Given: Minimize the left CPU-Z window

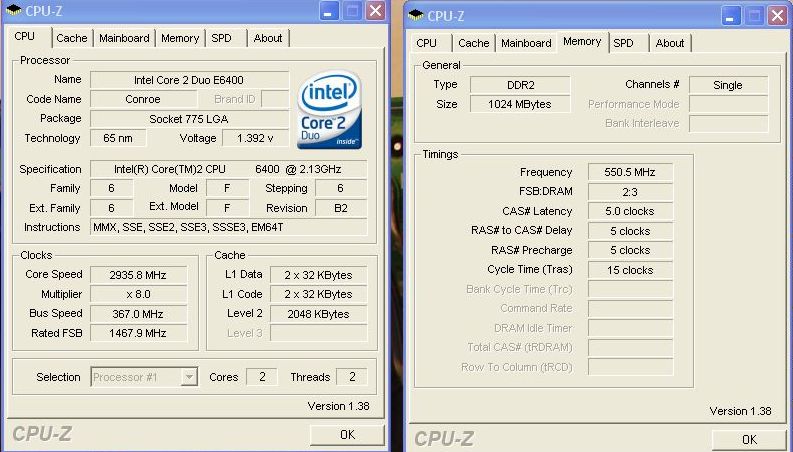Looking at the screenshot, I should (x=329, y=11).
